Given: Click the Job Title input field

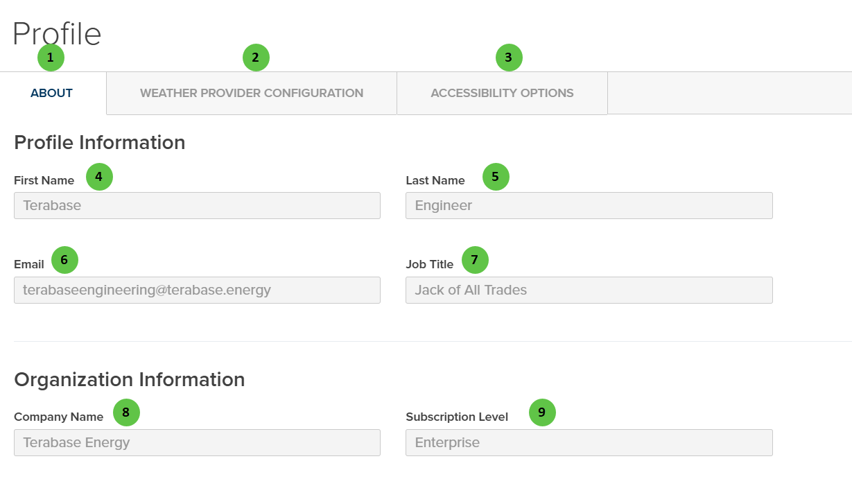Looking at the screenshot, I should (589, 290).
